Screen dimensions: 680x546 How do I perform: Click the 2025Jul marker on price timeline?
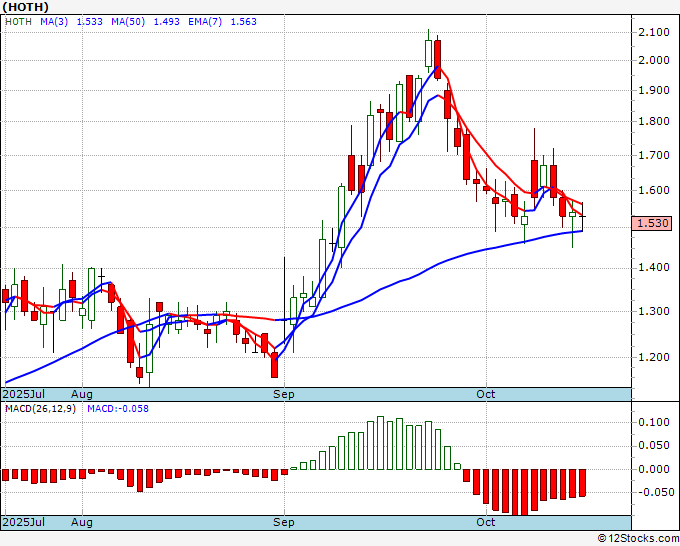tap(22, 395)
